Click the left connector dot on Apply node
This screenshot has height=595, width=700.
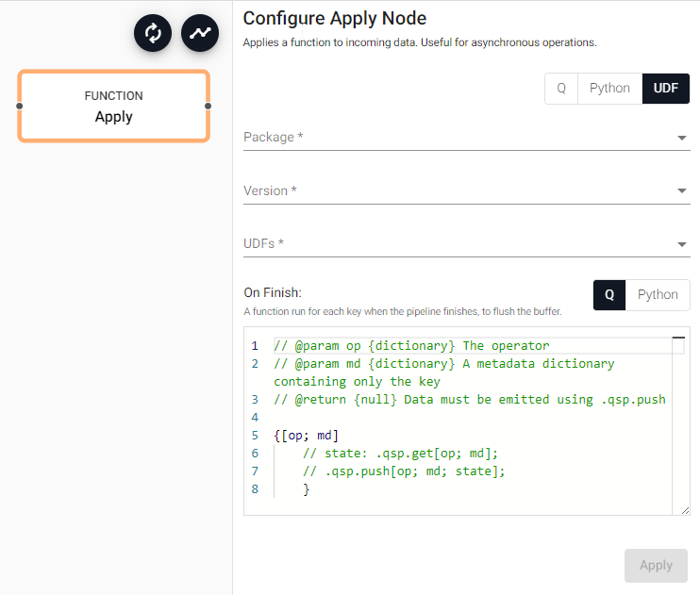pos(19,107)
